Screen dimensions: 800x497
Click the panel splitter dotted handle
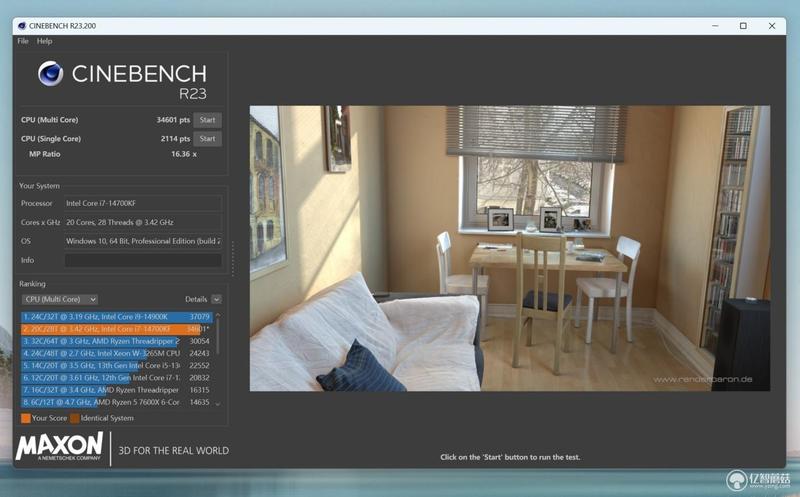(x=233, y=259)
